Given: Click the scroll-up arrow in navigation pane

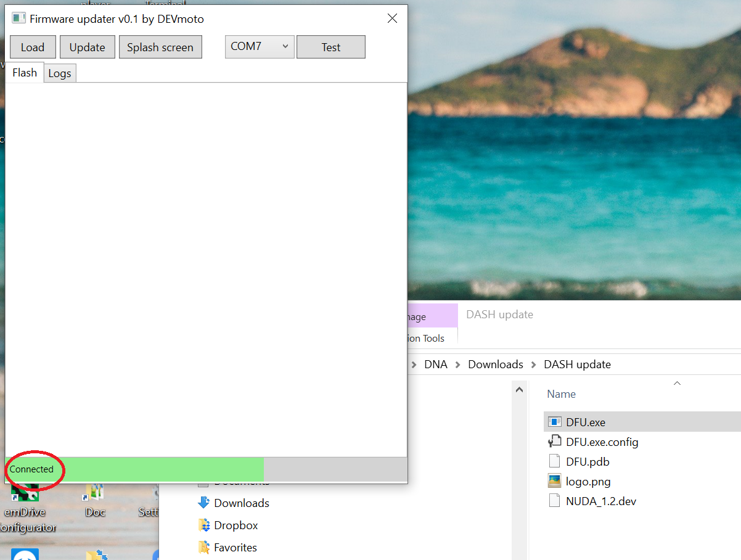Looking at the screenshot, I should click(519, 390).
